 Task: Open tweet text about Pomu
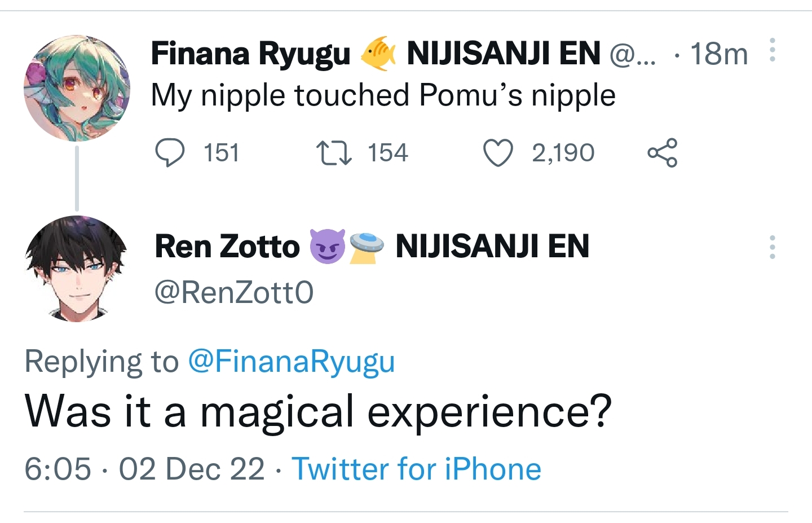(383, 95)
